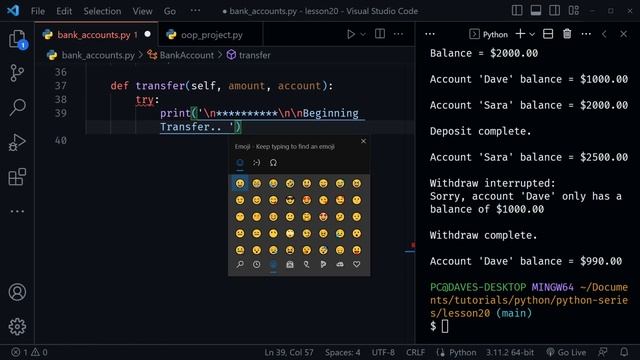The width and height of the screenshot is (640, 360).
Task: Show additional activity bar views ellipsis
Action: (17, 211)
